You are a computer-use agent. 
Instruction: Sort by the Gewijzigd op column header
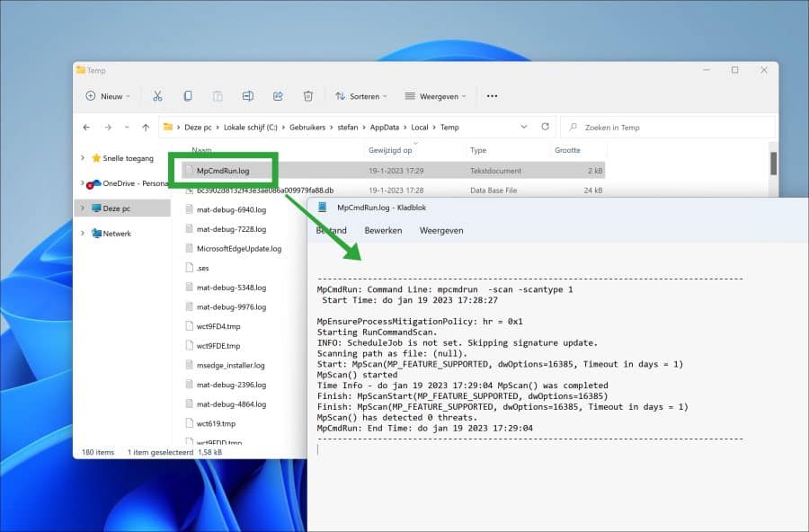point(390,150)
